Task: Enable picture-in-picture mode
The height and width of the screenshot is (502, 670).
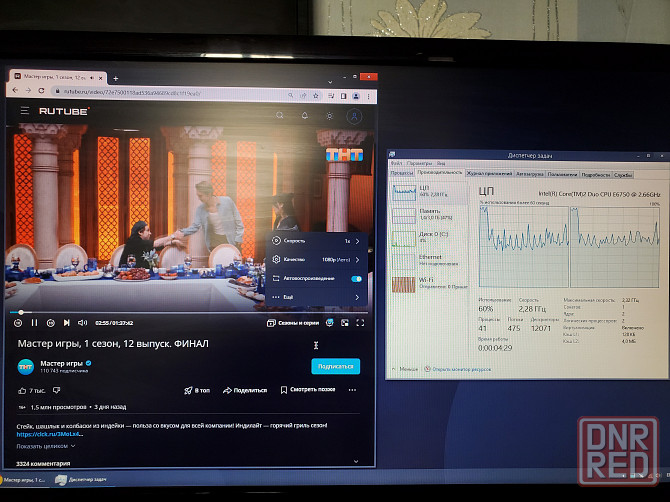Action: [344, 323]
